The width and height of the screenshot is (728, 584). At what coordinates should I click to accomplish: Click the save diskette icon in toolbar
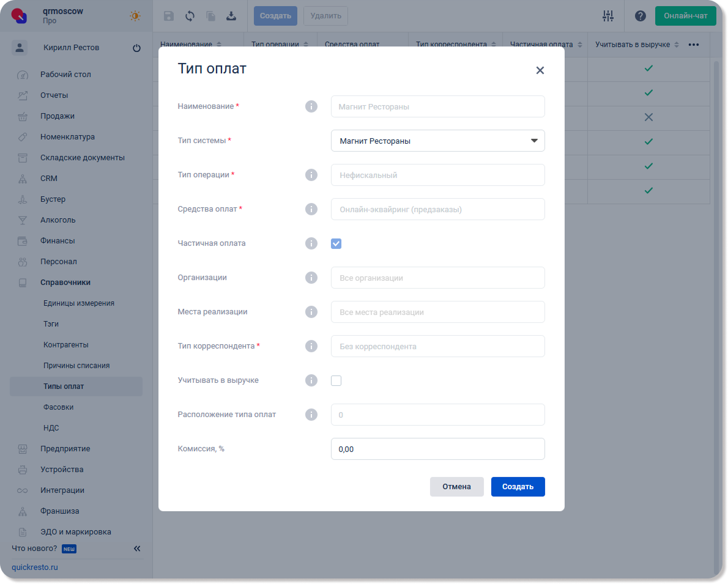click(x=169, y=16)
